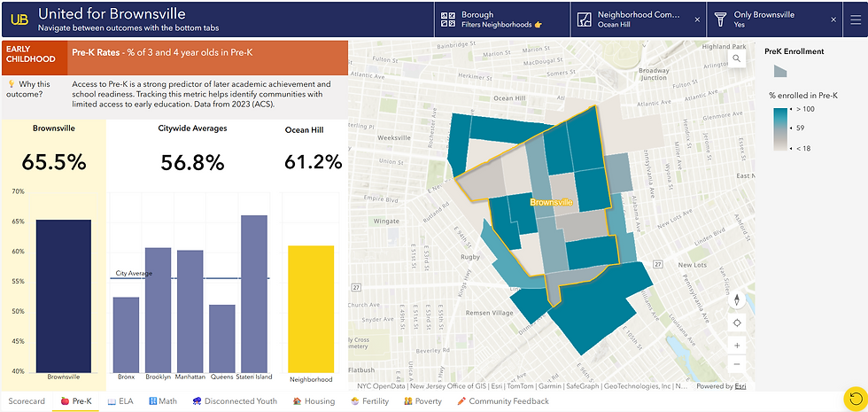Viewport: 868px width, 412px height.
Task: Click the Citywide Averages heading
Action: click(x=192, y=128)
